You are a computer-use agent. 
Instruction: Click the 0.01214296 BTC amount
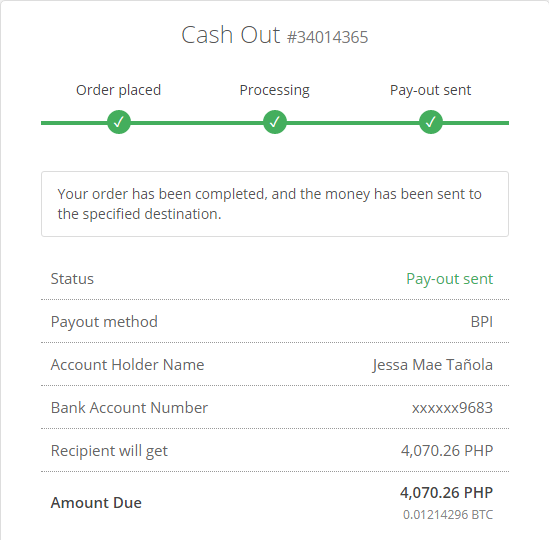coord(448,515)
